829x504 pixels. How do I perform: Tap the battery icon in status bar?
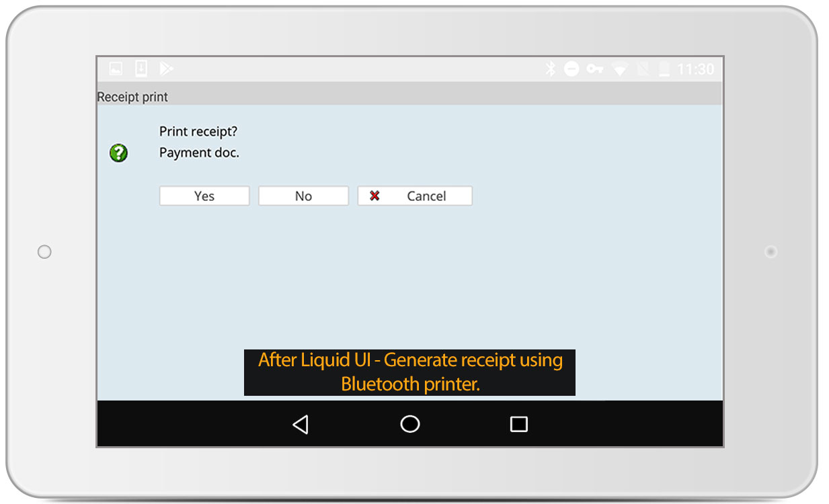[664, 69]
